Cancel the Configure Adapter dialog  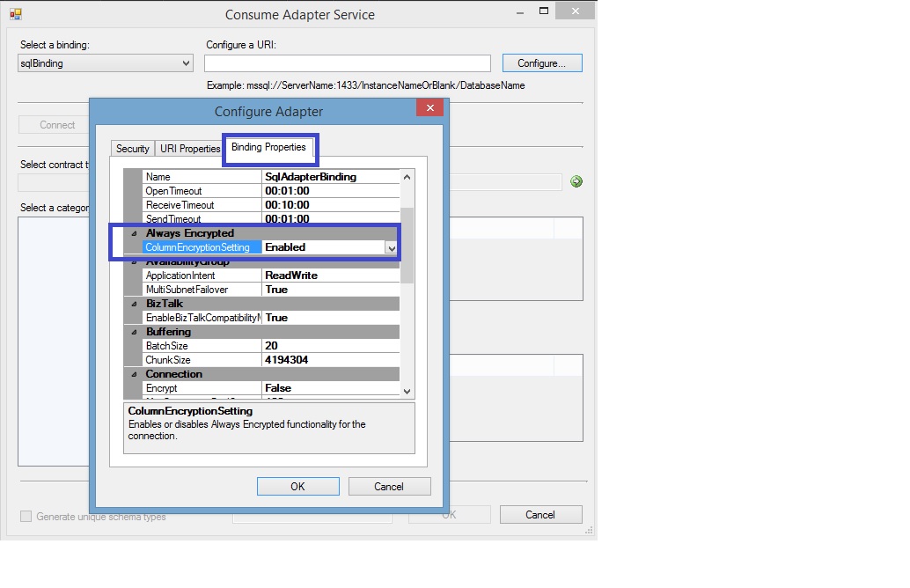pos(389,487)
